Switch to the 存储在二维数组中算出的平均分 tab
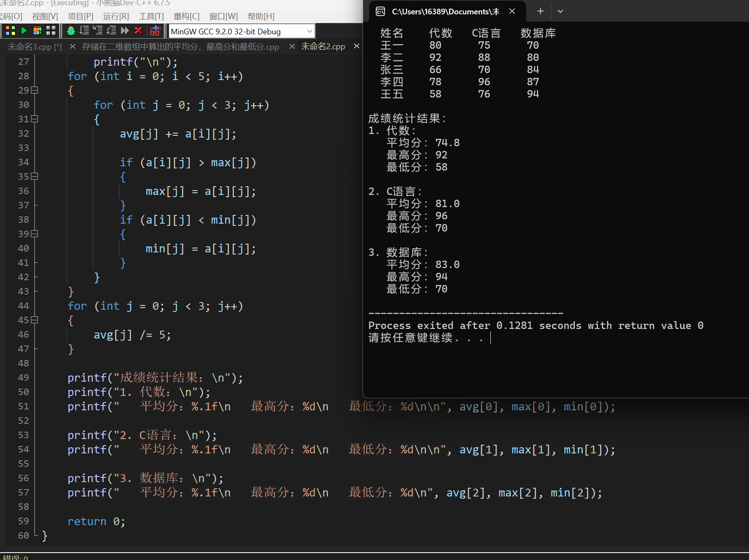Viewport: 749px width, 560px height. 180,47
